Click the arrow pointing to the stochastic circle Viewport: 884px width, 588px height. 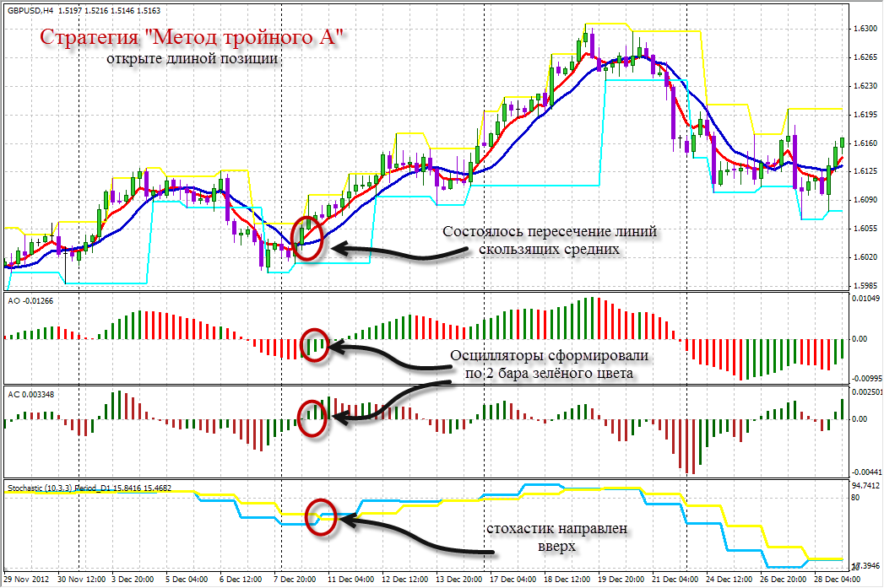(416, 537)
